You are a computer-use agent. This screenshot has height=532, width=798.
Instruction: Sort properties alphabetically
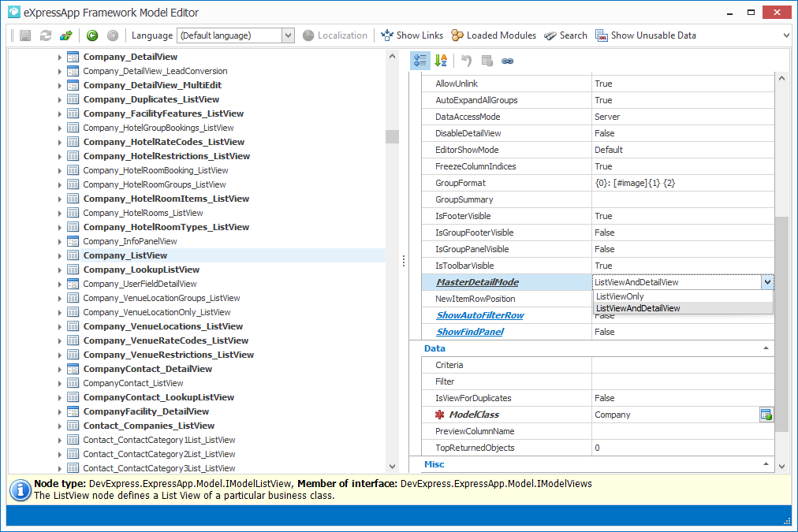pos(441,61)
